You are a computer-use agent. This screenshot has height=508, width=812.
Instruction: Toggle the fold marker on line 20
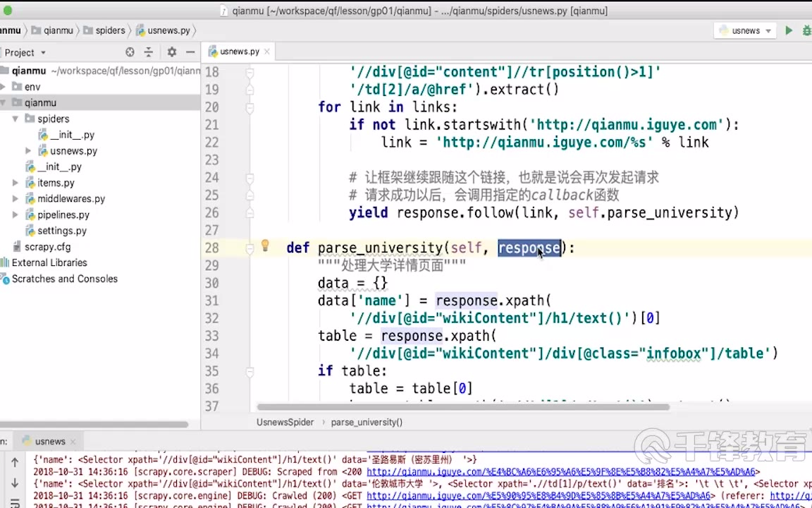pos(250,107)
